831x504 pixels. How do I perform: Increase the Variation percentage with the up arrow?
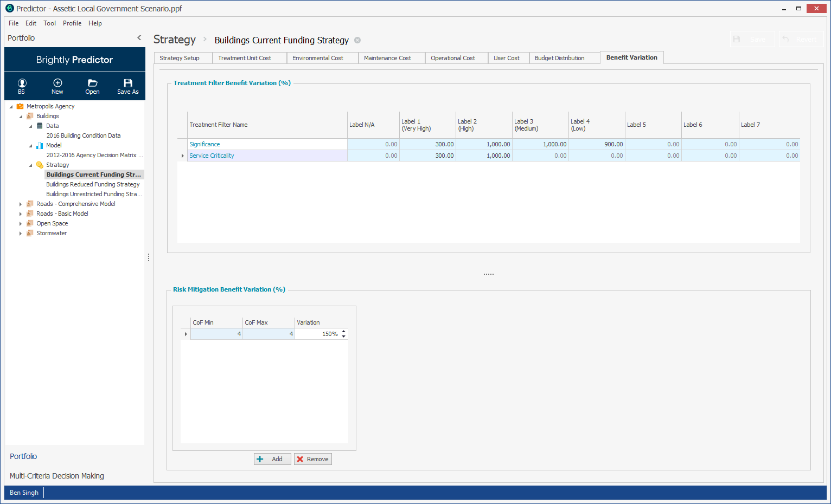(x=344, y=331)
